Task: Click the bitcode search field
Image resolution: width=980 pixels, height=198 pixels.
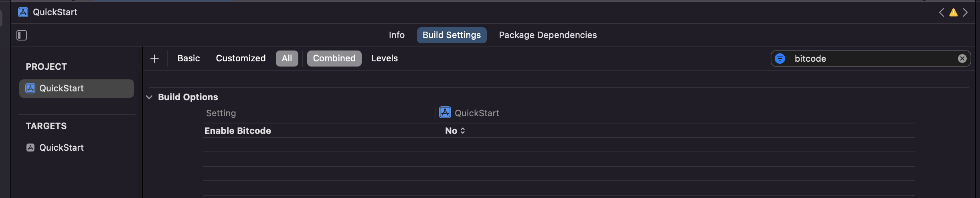Action: pos(870,59)
